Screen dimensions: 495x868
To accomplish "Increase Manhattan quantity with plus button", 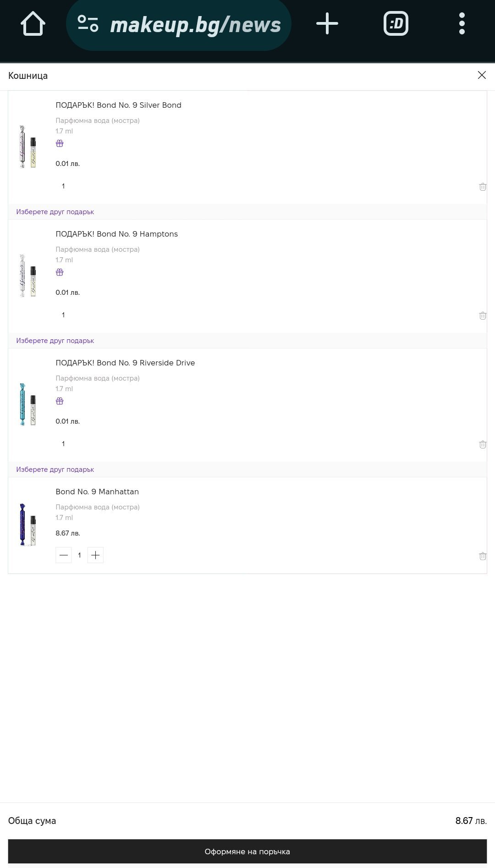I will 95,555.
